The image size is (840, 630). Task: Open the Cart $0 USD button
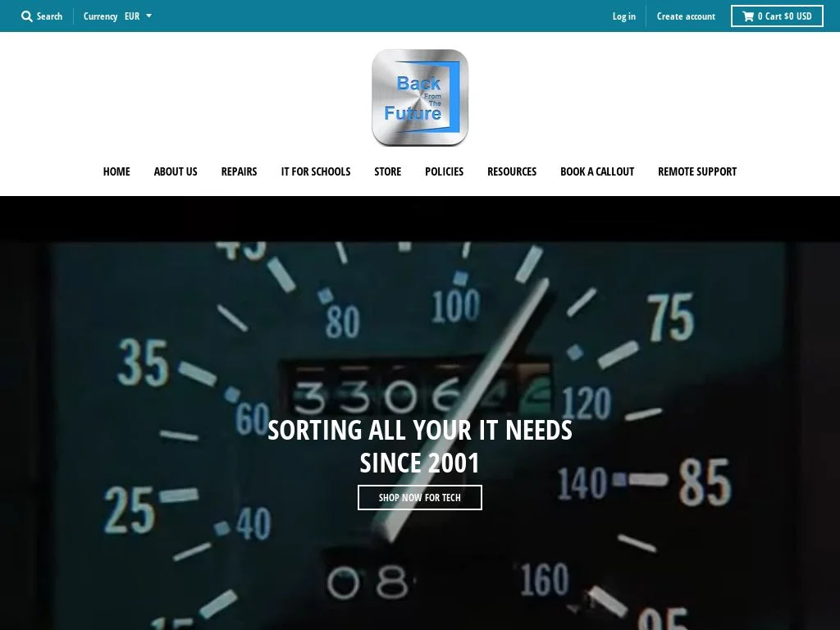(x=777, y=16)
